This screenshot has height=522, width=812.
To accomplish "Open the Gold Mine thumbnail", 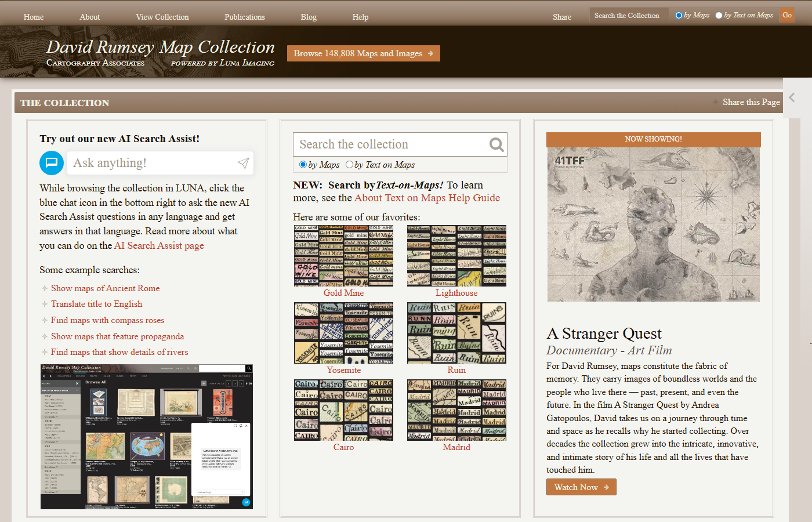I will pos(343,256).
